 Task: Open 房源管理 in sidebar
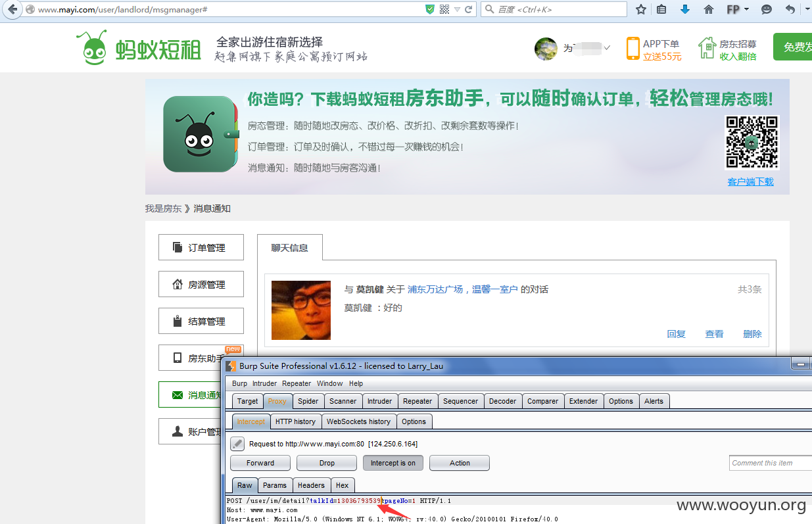click(201, 284)
